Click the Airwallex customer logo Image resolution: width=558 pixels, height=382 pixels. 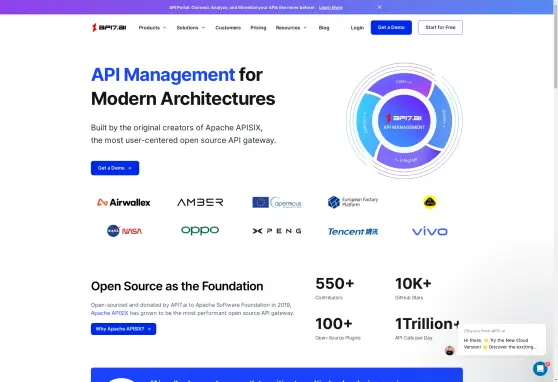tap(123, 202)
